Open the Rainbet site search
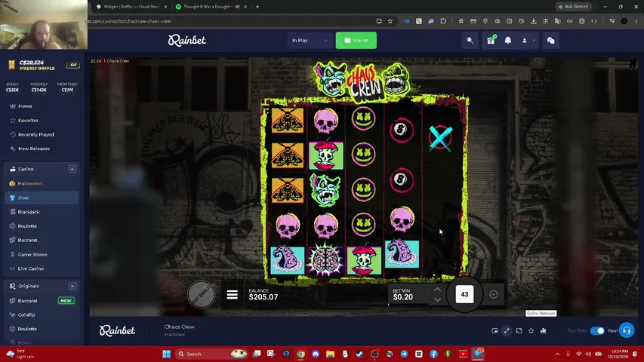This screenshot has width=644, height=362. point(470,41)
